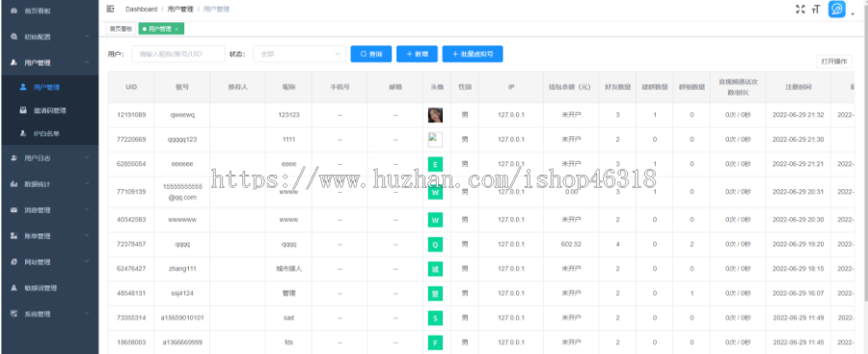Expand the 用户日志 menu chevron

(87, 158)
